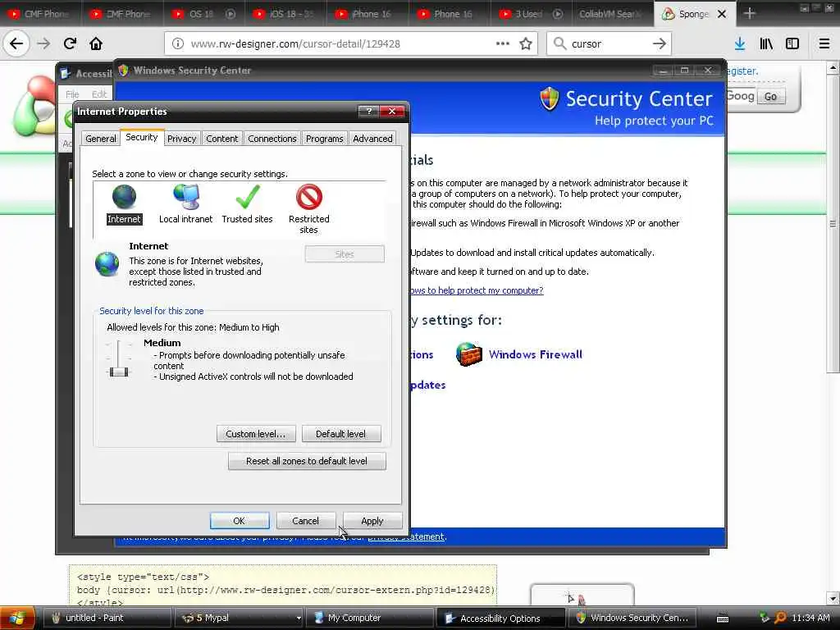Switch to the OS 18 browser tab

203,14
